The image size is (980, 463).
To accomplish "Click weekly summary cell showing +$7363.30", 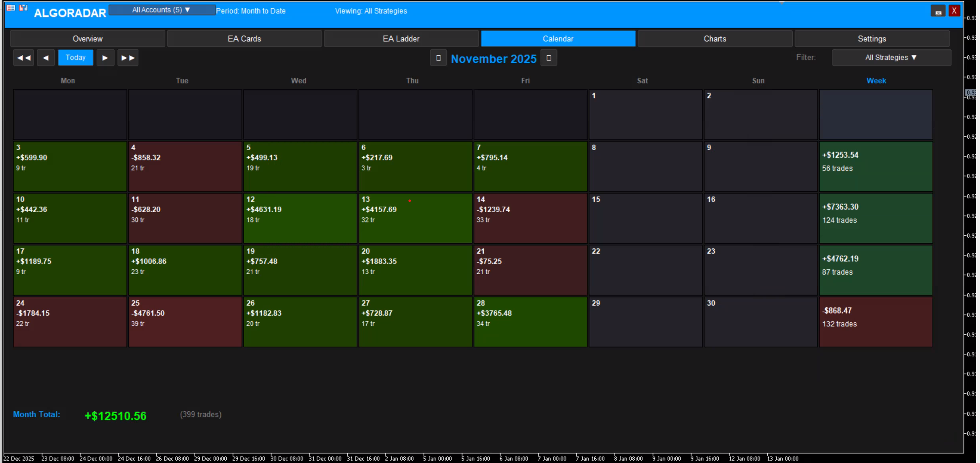I will [x=875, y=218].
